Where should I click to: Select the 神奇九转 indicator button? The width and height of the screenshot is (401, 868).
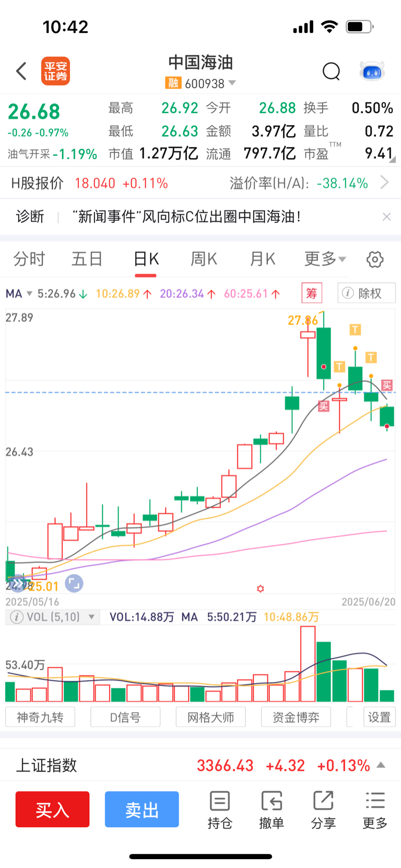point(40,717)
